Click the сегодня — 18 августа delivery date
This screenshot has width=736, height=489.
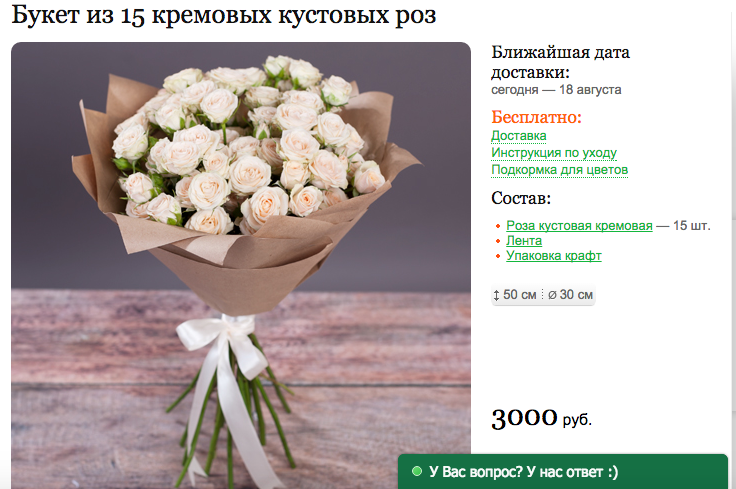pos(556,90)
